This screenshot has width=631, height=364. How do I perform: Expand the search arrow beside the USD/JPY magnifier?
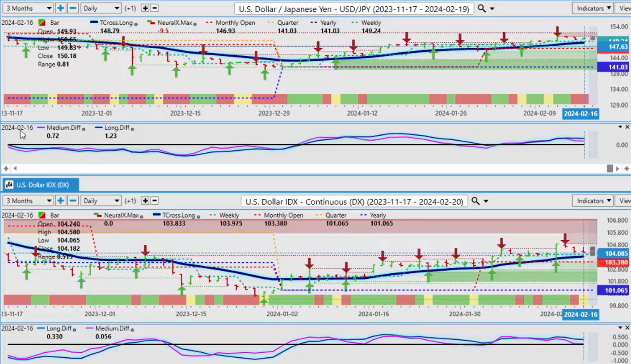coord(492,9)
